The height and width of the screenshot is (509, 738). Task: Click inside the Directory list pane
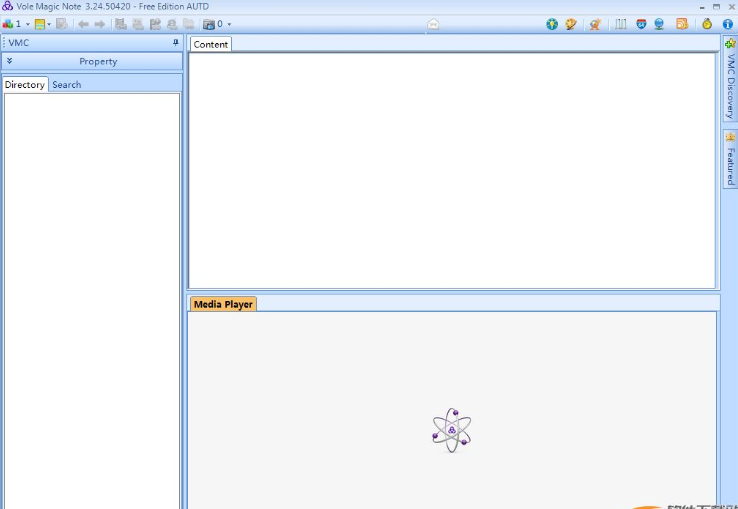tap(92, 300)
